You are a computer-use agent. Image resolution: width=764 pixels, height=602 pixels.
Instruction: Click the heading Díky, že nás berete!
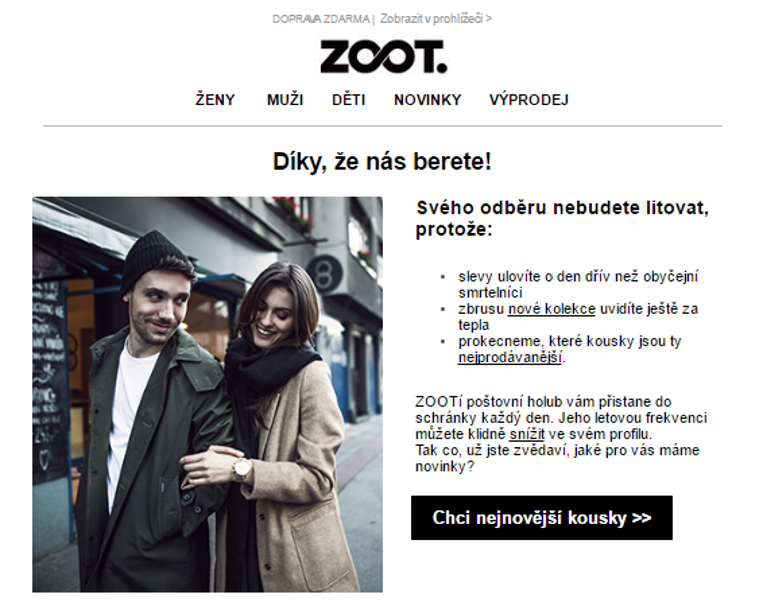tap(382, 161)
